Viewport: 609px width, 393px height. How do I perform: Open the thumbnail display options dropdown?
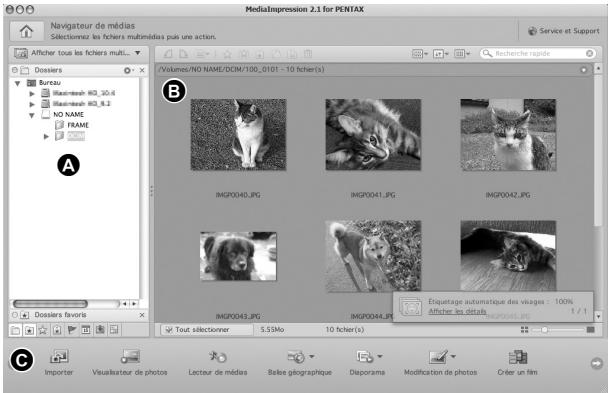coord(419,54)
